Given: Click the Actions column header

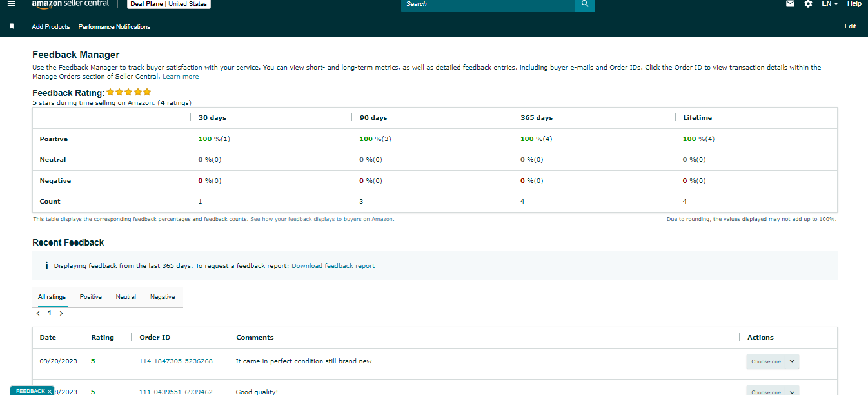Looking at the screenshot, I should point(760,338).
